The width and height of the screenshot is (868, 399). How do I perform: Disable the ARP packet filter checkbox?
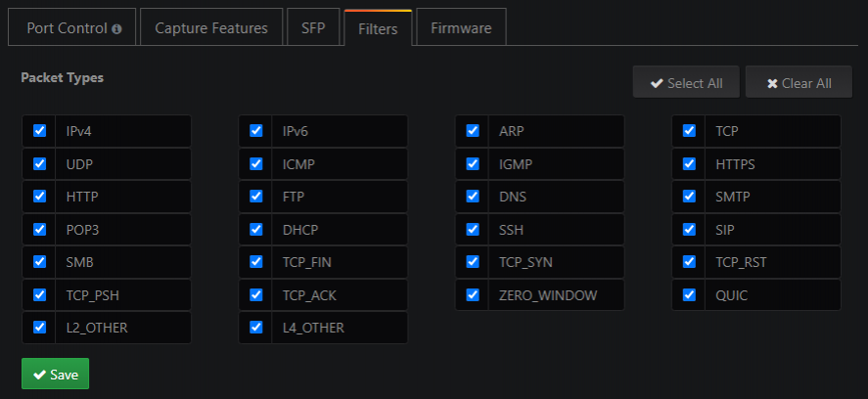tap(473, 131)
